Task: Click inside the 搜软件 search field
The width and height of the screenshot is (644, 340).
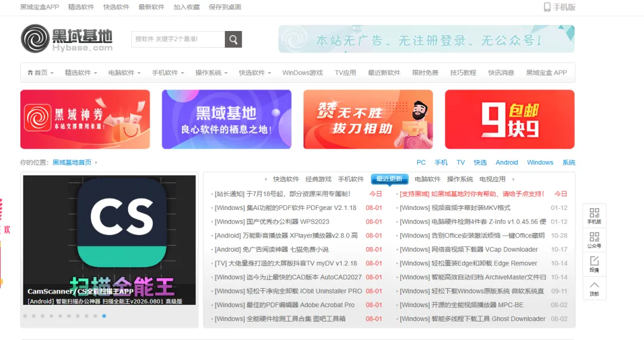Action: 178,39
